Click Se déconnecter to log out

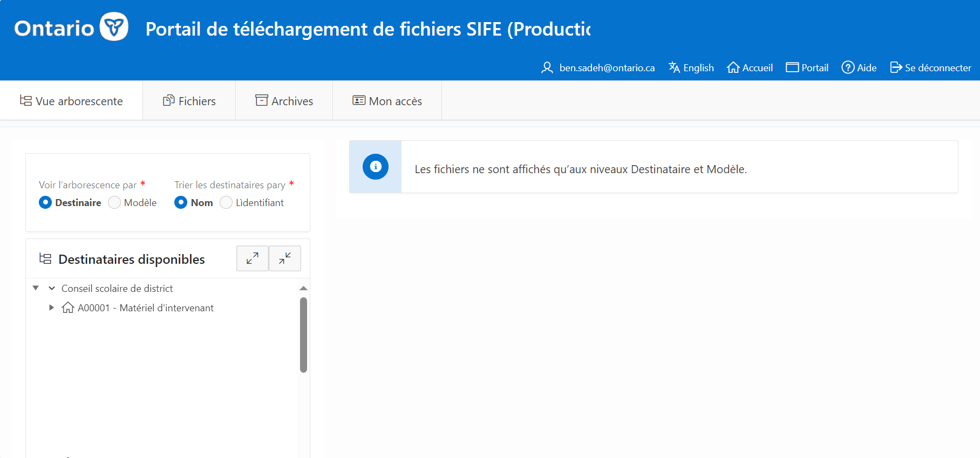pyautogui.click(x=930, y=67)
